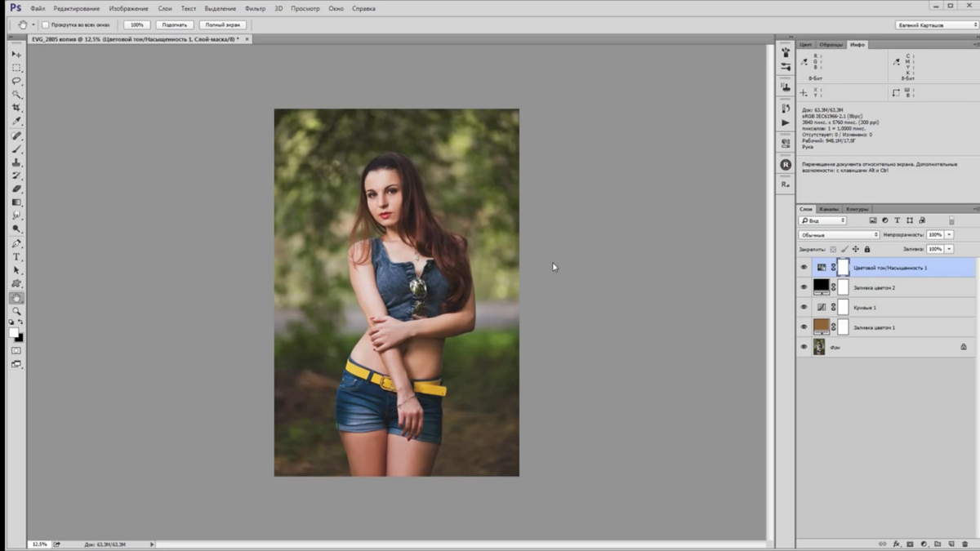The height and width of the screenshot is (551, 980).
Task: Select the Lasso tool
Action: (16, 81)
